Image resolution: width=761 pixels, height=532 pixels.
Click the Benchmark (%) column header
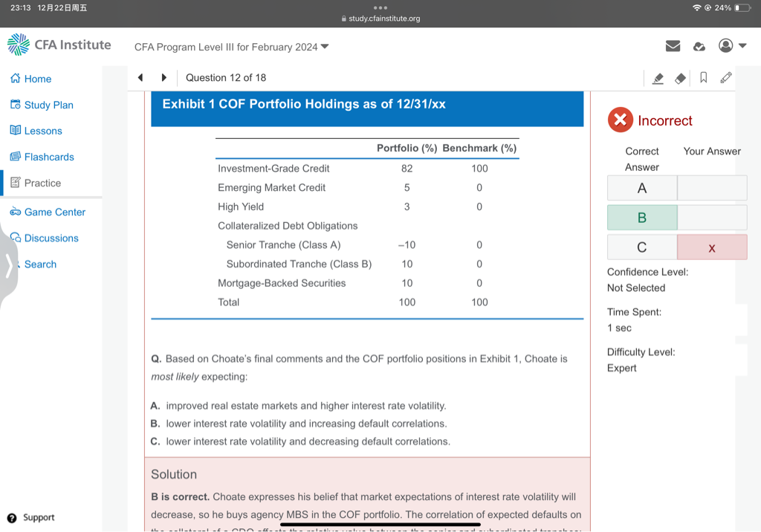coord(479,148)
